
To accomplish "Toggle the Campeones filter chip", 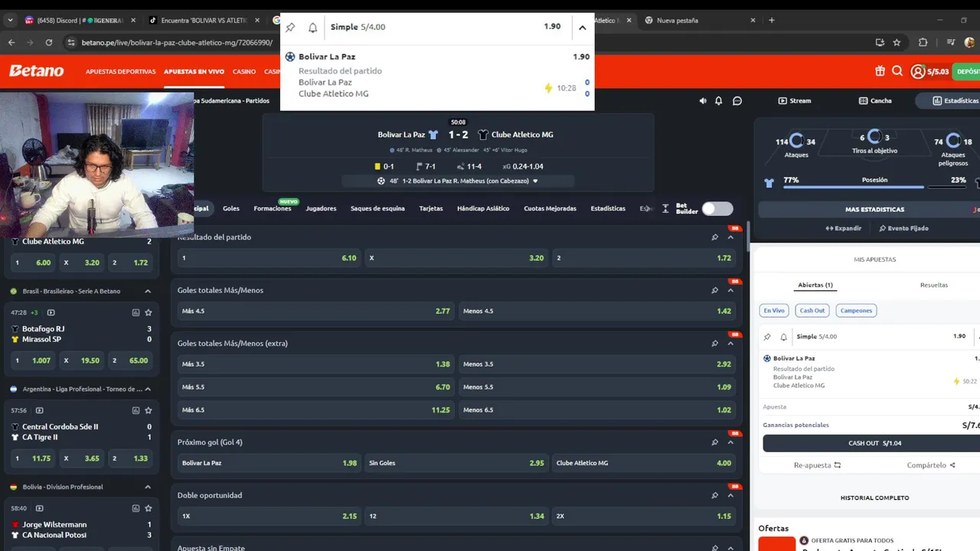I will coord(856,311).
